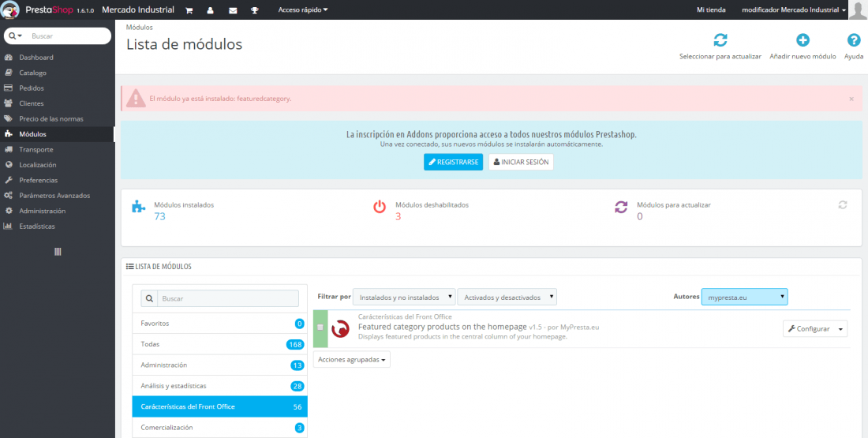The width and height of the screenshot is (868, 438).
Task: Open the messages envelope icon
Action: coord(233,10)
